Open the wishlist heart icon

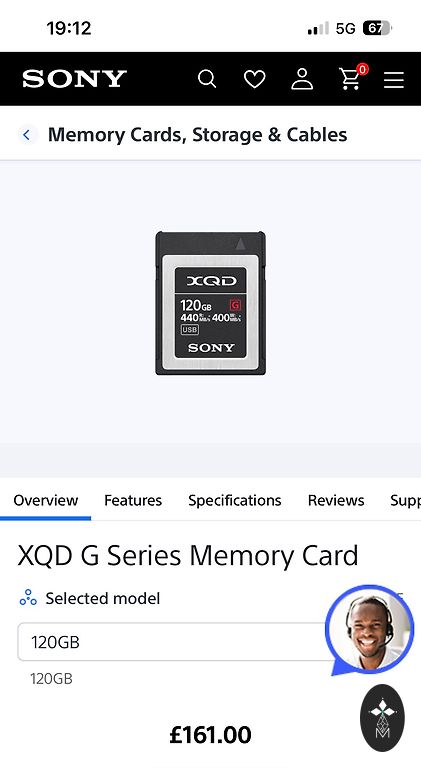pyautogui.click(x=255, y=79)
